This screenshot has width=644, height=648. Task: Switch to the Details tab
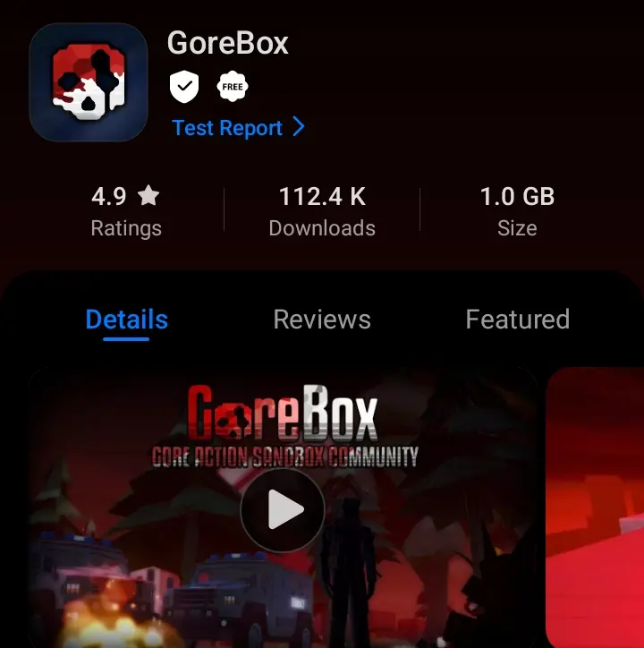coord(126,319)
